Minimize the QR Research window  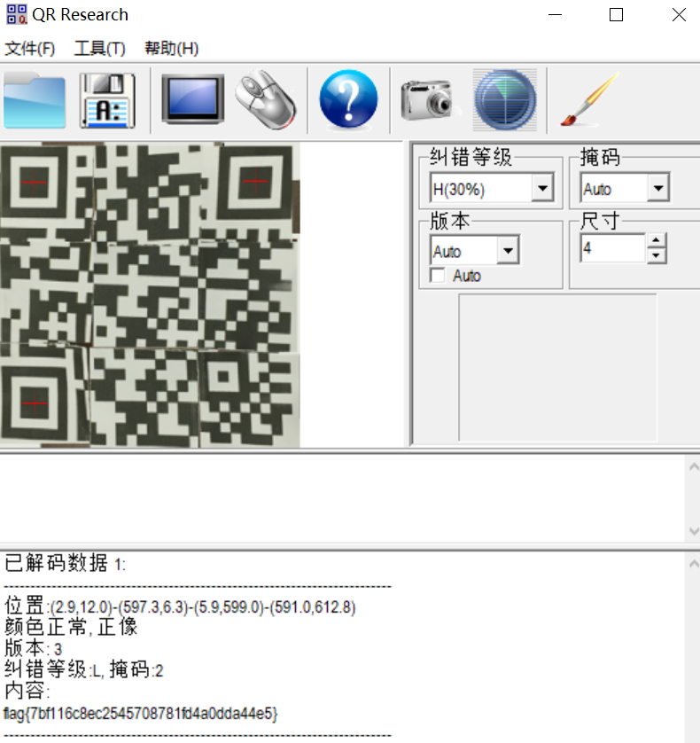tap(555, 15)
